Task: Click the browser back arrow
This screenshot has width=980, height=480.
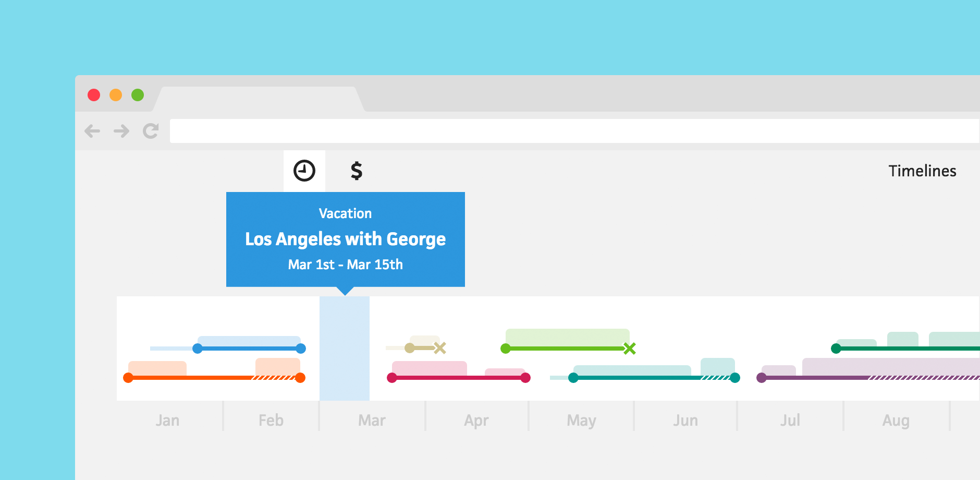Action: (x=92, y=131)
